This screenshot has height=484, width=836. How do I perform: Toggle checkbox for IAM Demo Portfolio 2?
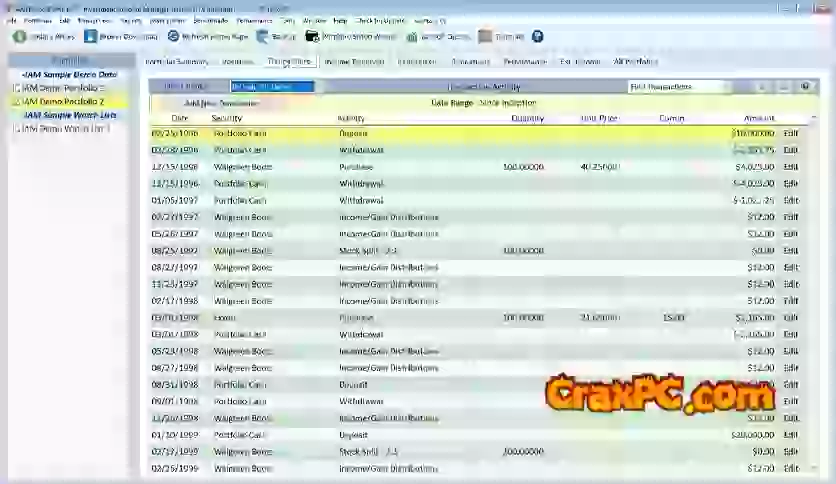tap(17, 101)
